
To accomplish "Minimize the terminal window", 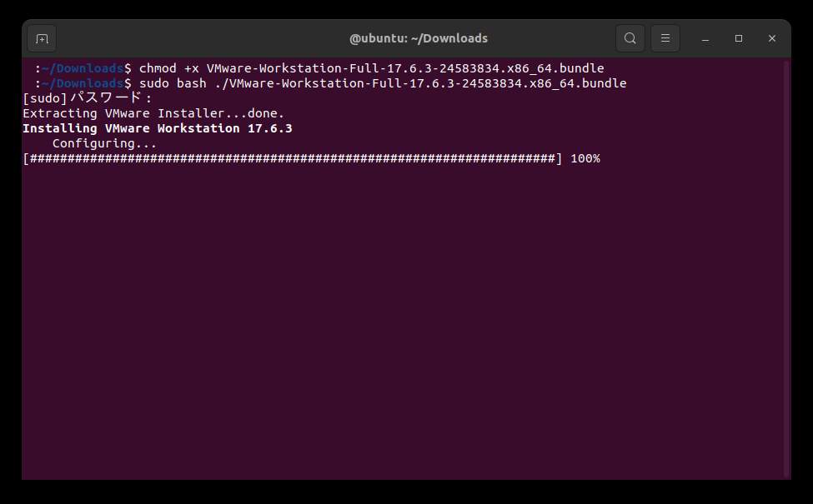I will pos(705,39).
